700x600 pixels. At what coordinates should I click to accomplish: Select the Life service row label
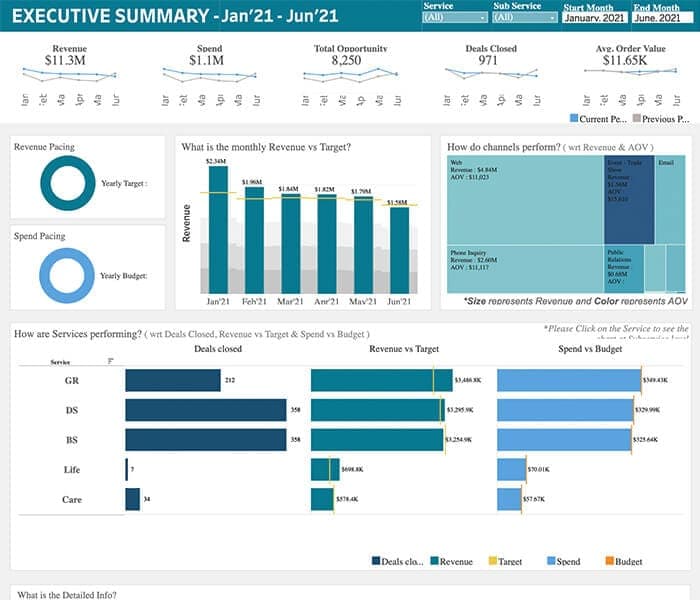(x=72, y=470)
